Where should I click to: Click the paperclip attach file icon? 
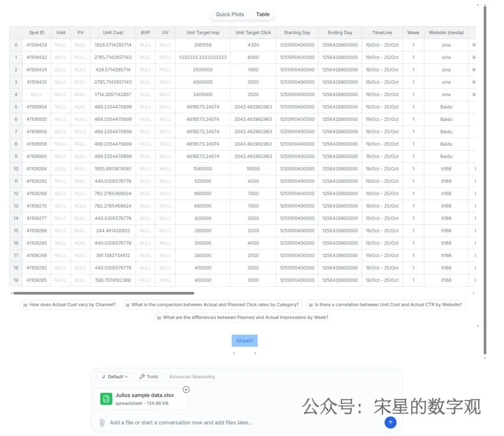102,422
